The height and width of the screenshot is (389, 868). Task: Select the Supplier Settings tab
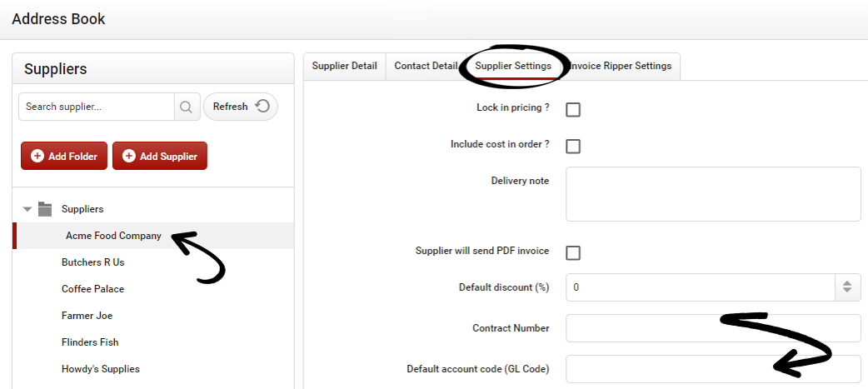[x=513, y=66]
